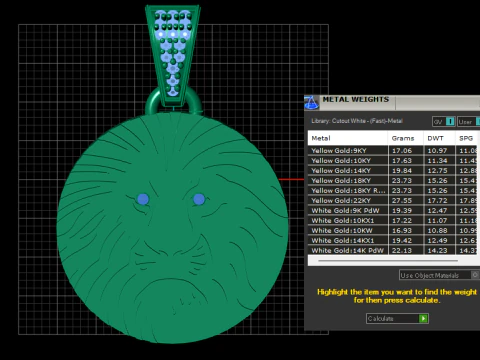Select the Yellow Gold:10KY row
Image resolution: width=480 pixels, height=360 pixels.
392,160
